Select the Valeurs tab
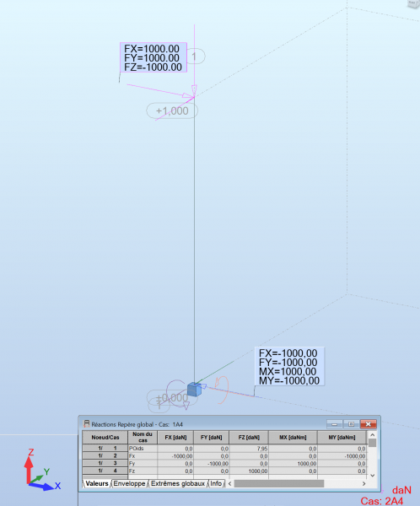The height and width of the screenshot is (506, 420). coord(96,483)
